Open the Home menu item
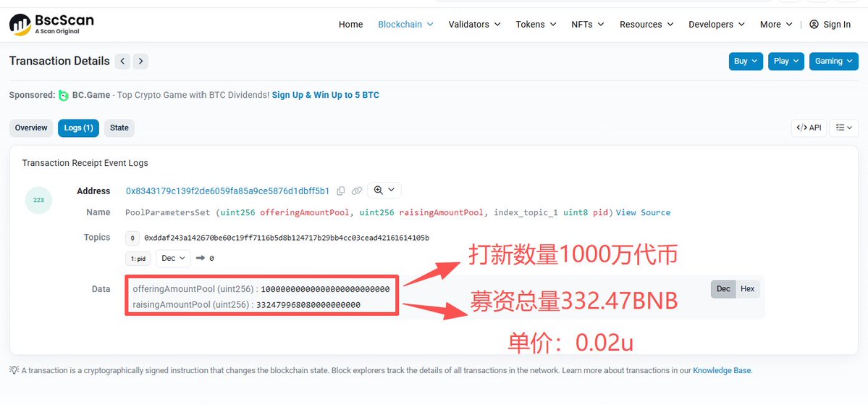The height and width of the screenshot is (405, 868). pos(351,25)
